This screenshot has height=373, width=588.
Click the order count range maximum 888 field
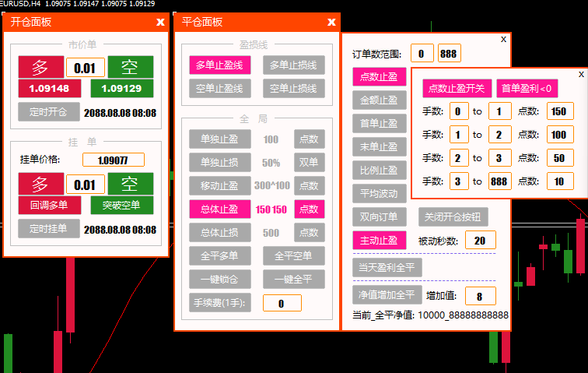click(x=449, y=53)
